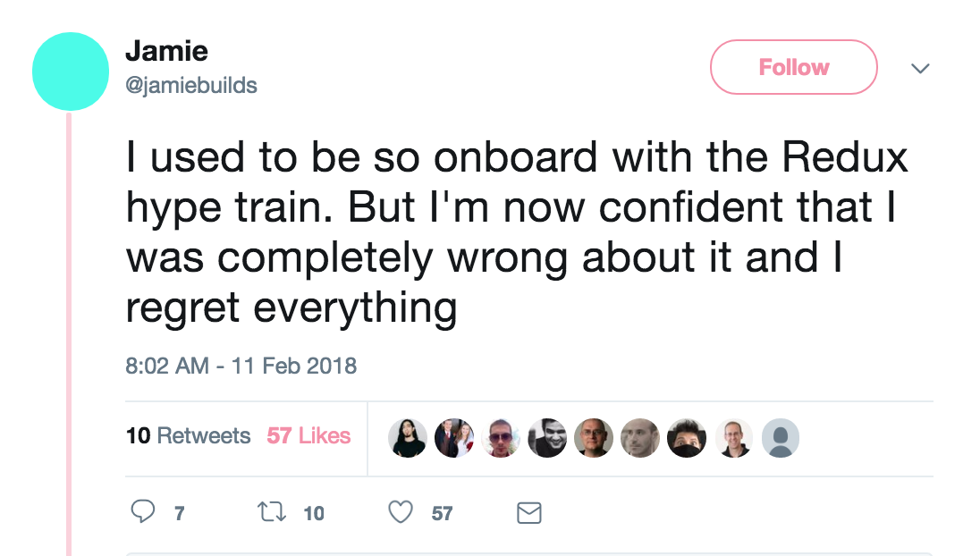Open the Jamie display name profile link
The width and height of the screenshot is (980, 556).
(x=166, y=51)
